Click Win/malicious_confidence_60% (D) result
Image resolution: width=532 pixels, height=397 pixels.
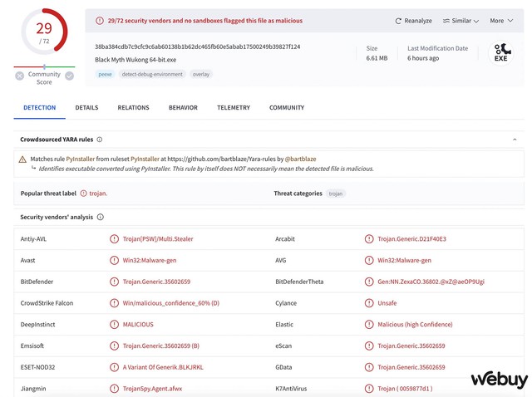click(171, 303)
